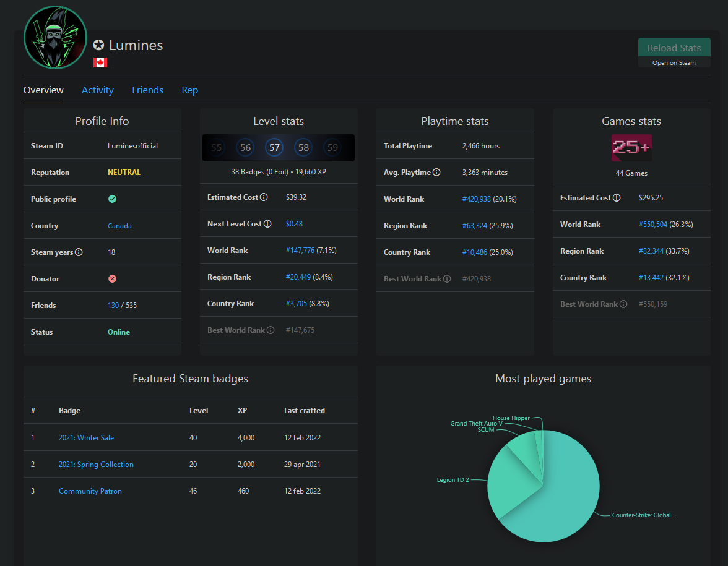Image resolution: width=728 pixels, height=566 pixels.
Task: Click Open on Steam link
Action: click(x=674, y=62)
